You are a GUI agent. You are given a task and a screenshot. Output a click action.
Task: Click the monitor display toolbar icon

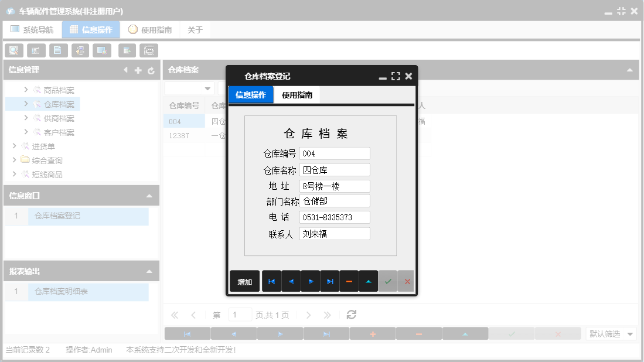point(103,50)
